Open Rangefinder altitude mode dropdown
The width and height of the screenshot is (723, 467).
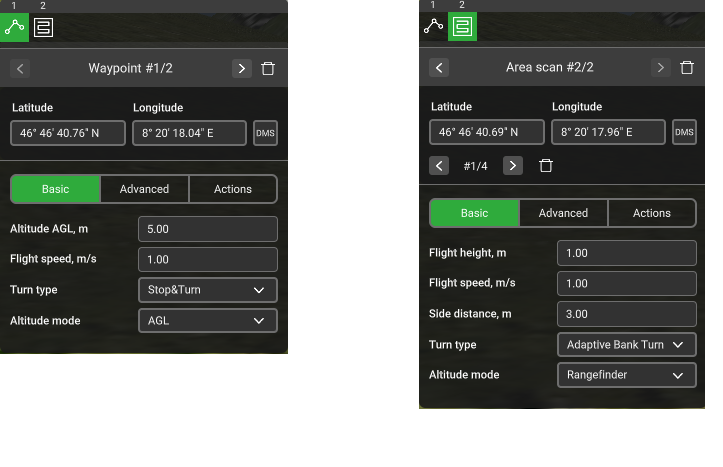point(626,375)
